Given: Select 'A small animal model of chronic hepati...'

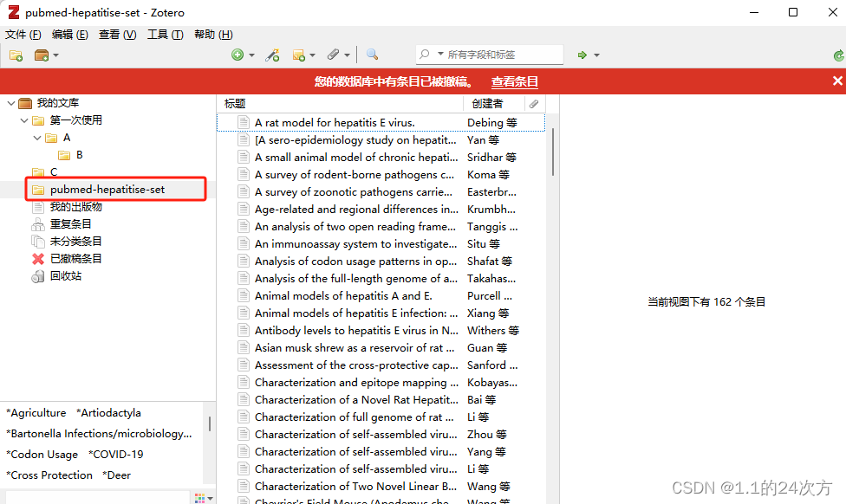Looking at the screenshot, I should [x=381, y=157].
